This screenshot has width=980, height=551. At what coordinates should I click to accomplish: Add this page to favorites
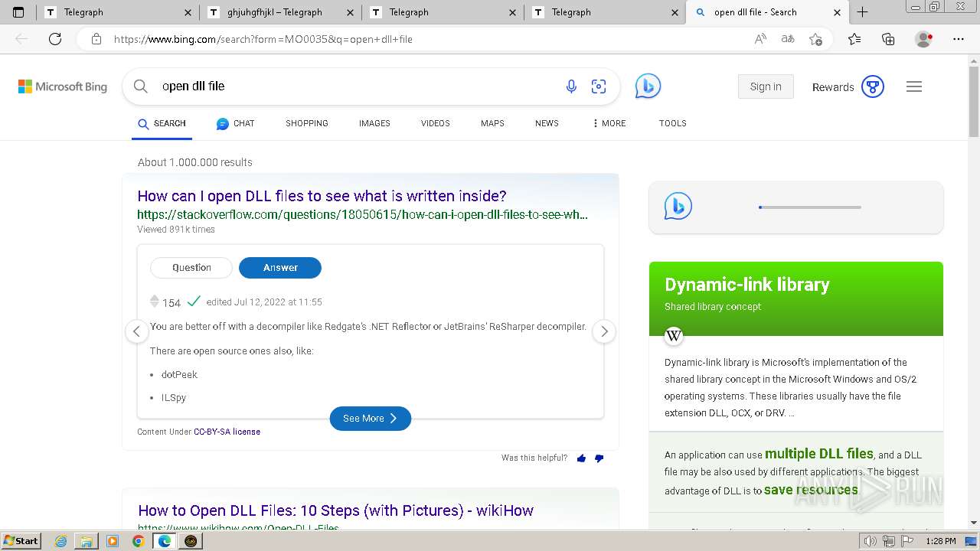[815, 39]
